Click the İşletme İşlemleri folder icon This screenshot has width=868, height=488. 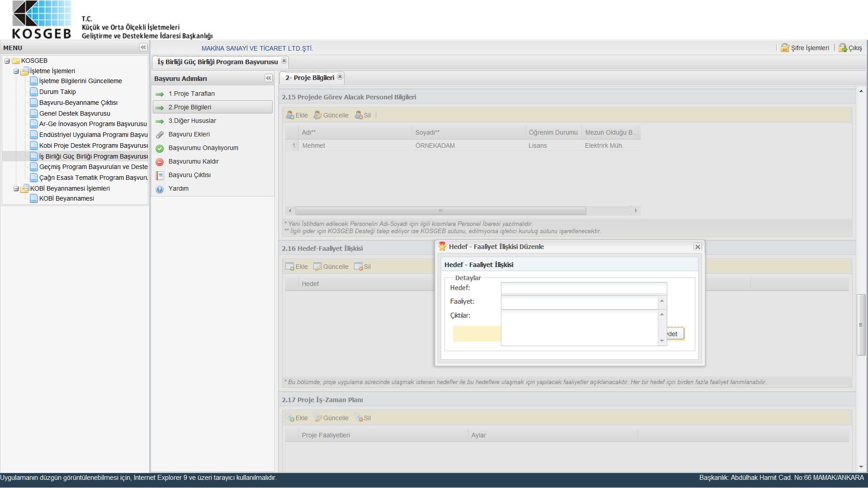[x=24, y=71]
